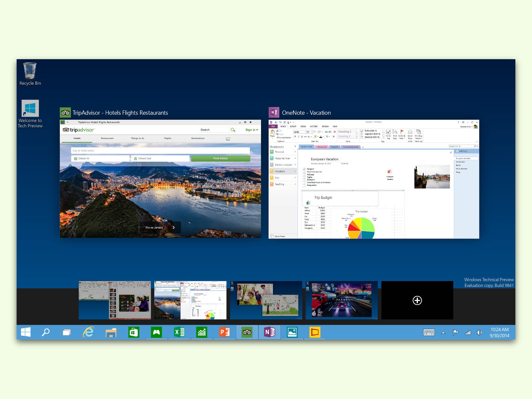Open the FILE tab in OneNote
Screen dimensions: 532x399
click(273, 126)
